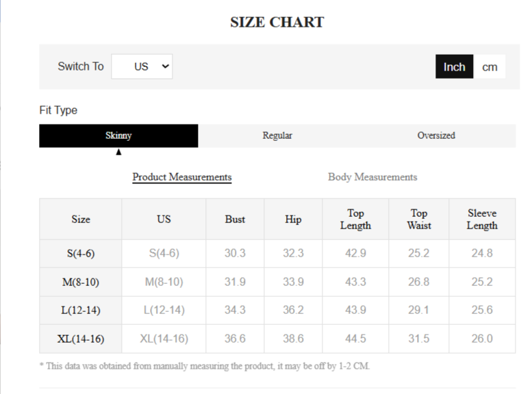Select the Skinny fit type tab
The height and width of the screenshot is (394, 532).
118,135
